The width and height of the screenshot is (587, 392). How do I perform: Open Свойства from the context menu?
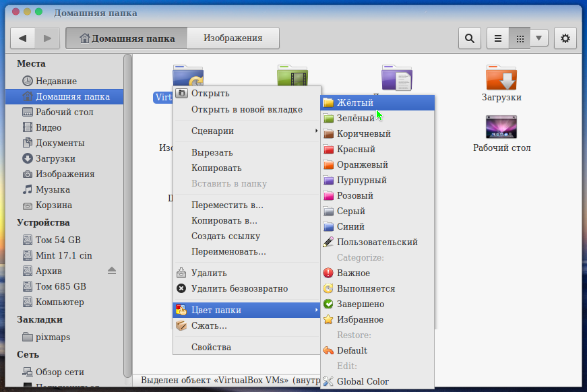[247, 348]
